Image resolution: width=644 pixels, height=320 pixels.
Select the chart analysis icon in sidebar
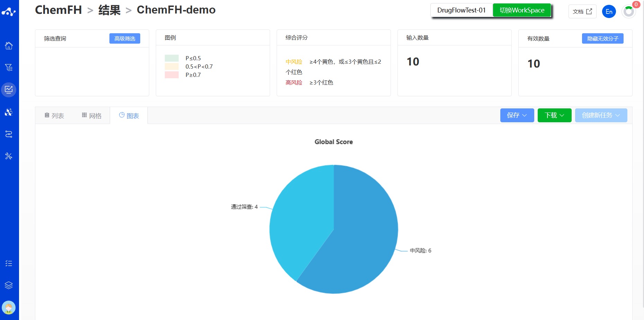point(9,90)
